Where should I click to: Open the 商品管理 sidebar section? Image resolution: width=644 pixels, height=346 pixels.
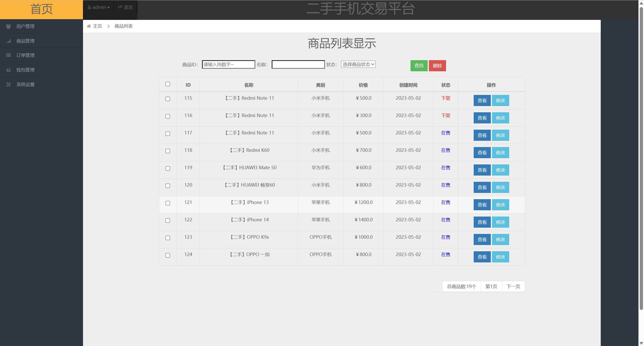pos(25,41)
